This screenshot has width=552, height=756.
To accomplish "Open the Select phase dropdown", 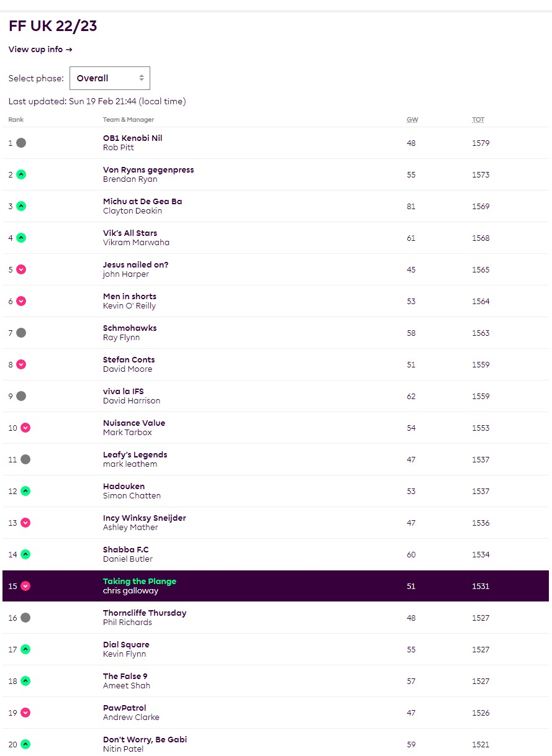I will (x=110, y=78).
